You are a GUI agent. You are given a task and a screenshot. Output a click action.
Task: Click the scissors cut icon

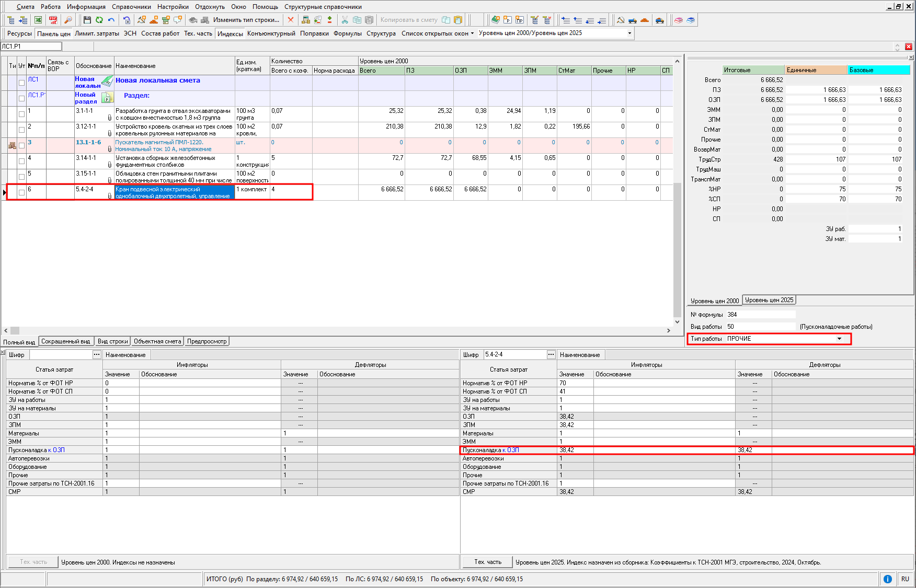click(345, 20)
